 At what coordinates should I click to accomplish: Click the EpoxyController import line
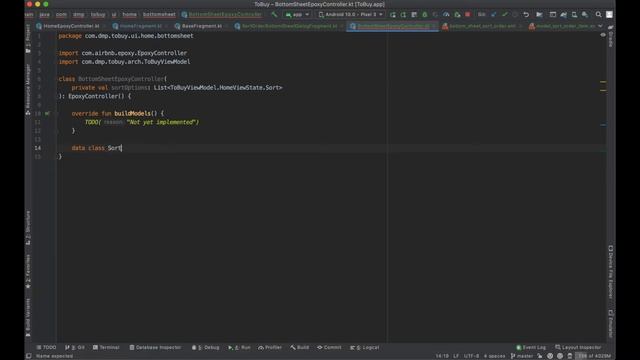pos(123,53)
